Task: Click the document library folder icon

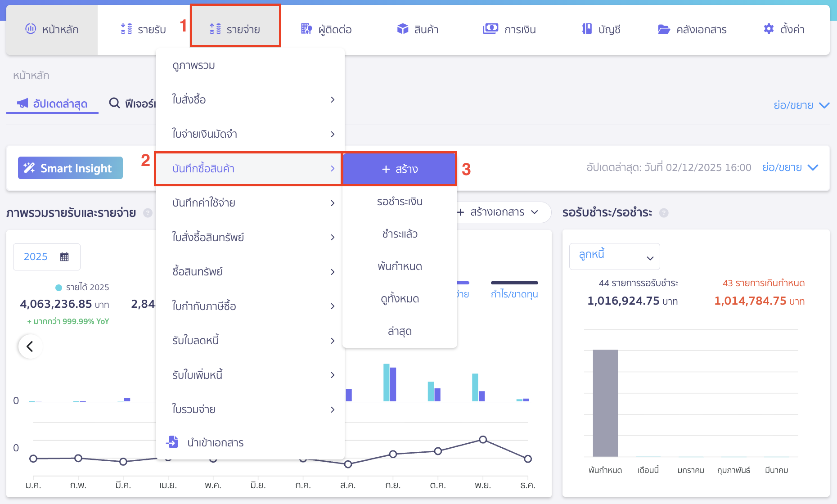Action: point(664,29)
